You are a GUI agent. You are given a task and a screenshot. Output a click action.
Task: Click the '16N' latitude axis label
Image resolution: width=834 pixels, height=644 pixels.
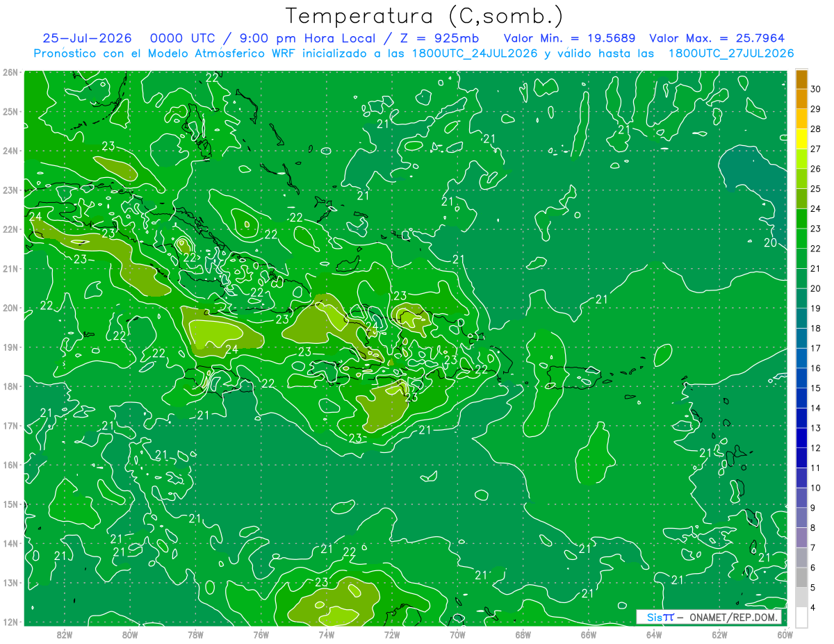10,465
